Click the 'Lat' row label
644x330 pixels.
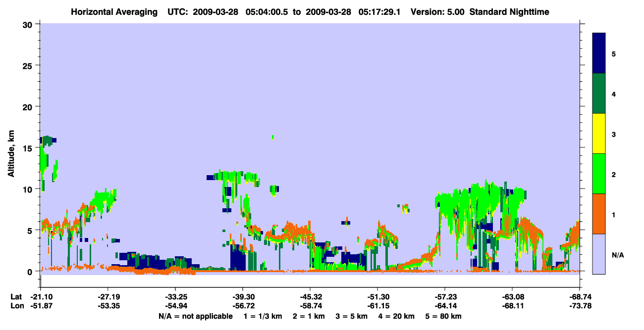(x=15, y=297)
